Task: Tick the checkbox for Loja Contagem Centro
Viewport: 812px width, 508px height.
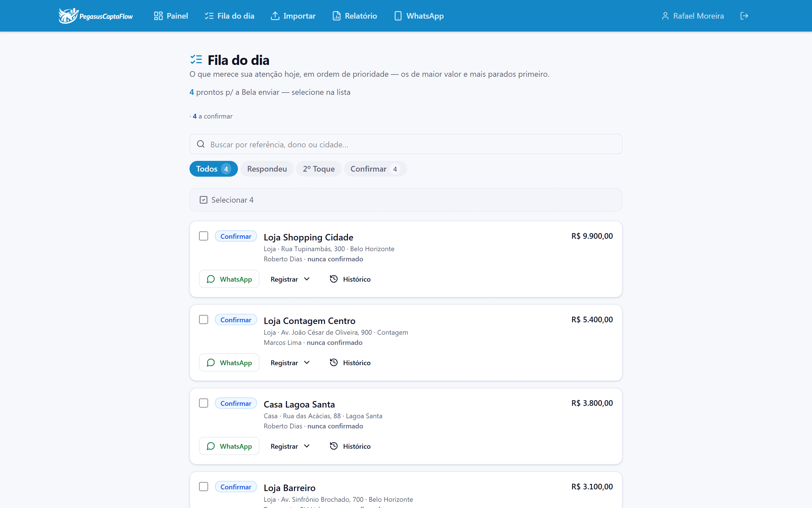Action: pos(203,319)
